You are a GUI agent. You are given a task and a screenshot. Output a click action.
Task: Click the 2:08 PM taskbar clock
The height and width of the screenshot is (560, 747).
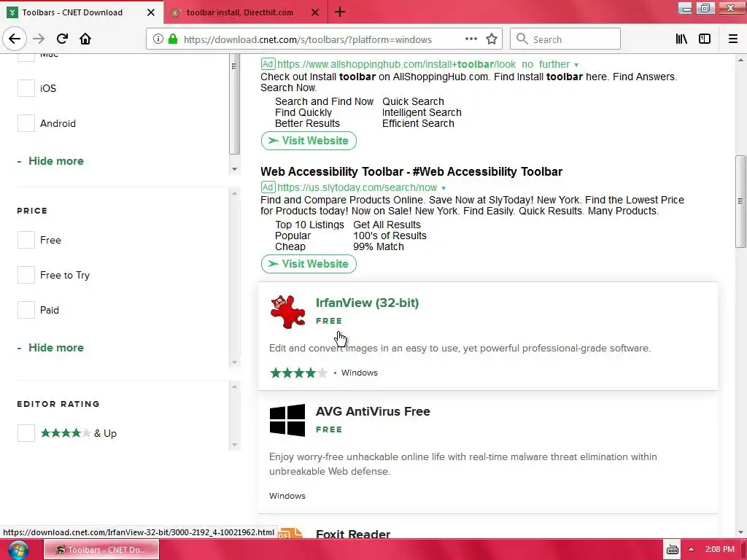coord(719,550)
